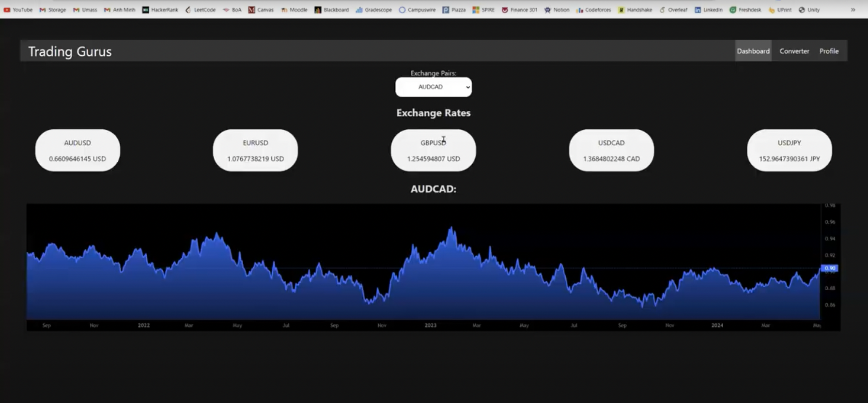
Task: Open the HackerRank bookmark
Action: (160, 10)
